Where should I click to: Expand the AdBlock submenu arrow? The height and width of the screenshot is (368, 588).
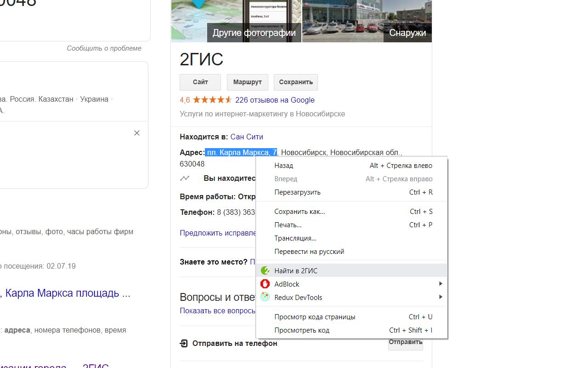click(440, 284)
